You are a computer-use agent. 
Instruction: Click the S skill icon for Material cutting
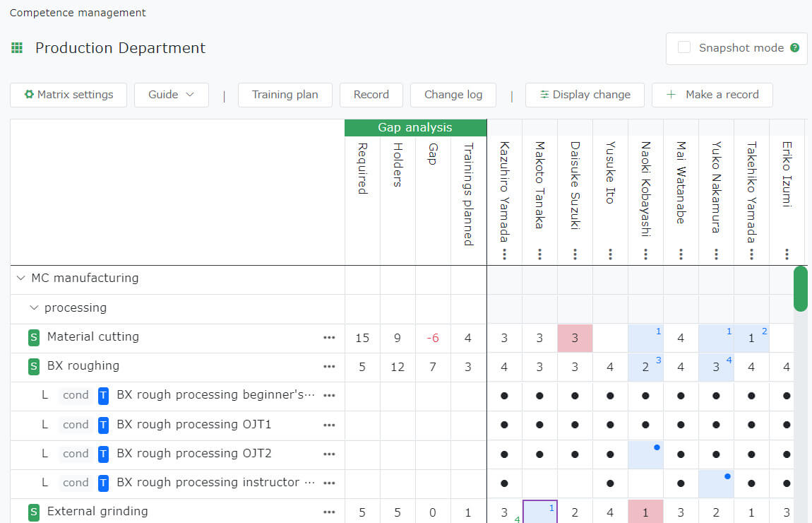(34, 337)
